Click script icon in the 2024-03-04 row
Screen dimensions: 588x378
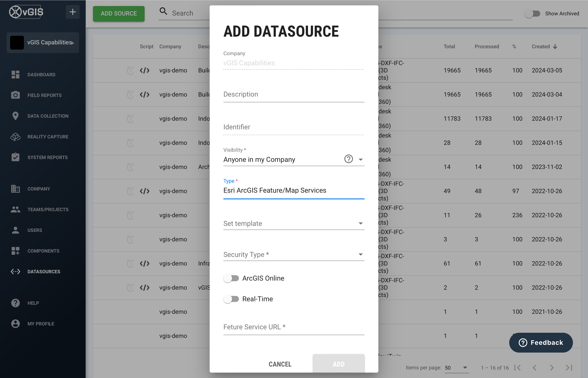click(145, 94)
